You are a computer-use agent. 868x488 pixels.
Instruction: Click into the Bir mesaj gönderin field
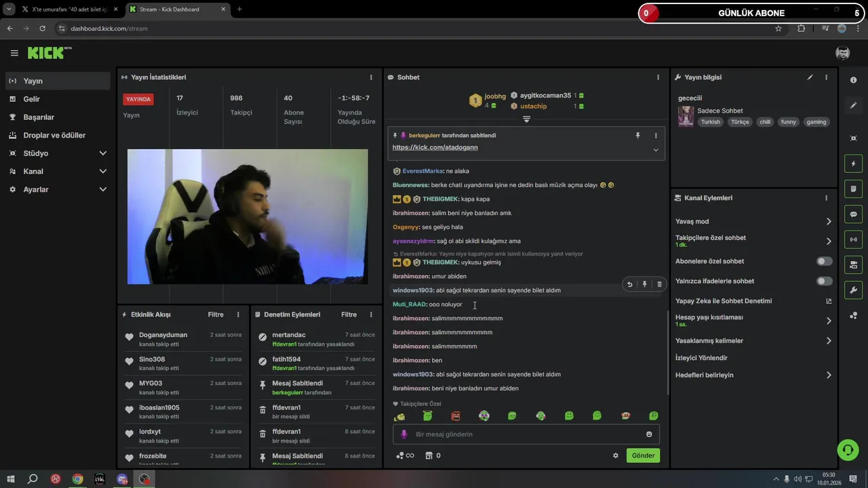click(x=526, y=434)
